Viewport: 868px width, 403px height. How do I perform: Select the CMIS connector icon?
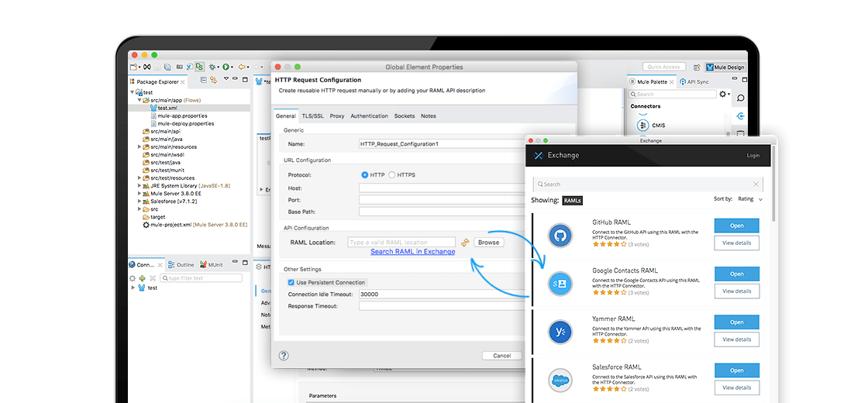(643, 125)
